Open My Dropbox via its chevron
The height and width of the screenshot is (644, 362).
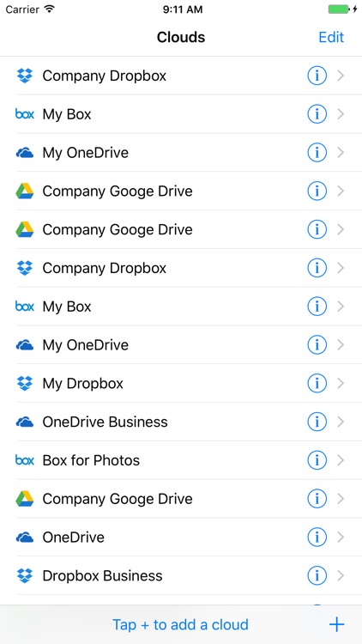pos(341,384)
